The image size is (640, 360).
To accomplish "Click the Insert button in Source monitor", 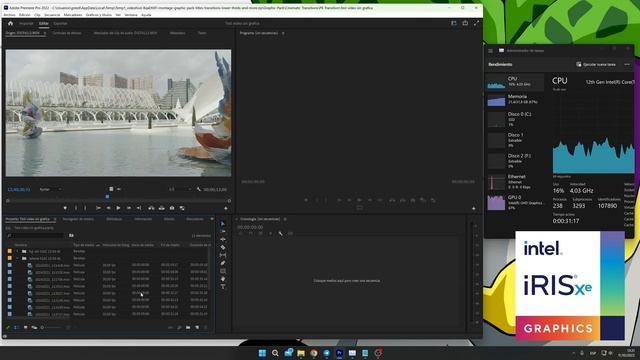I will tap(151, 208).
